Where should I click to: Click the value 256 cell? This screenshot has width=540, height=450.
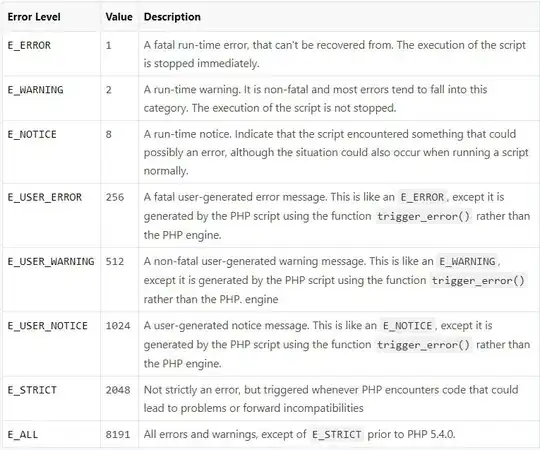point(115,197)
